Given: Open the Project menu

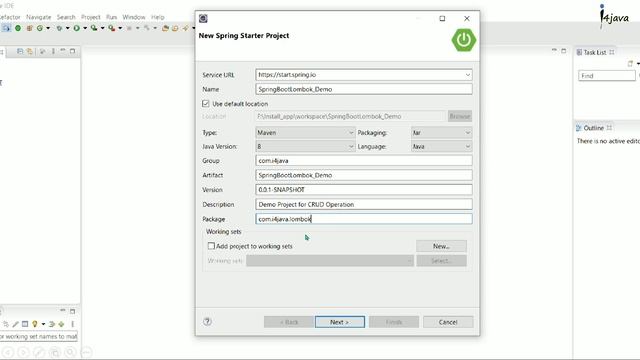Looking at the screenshot, I should coord(91,17).
